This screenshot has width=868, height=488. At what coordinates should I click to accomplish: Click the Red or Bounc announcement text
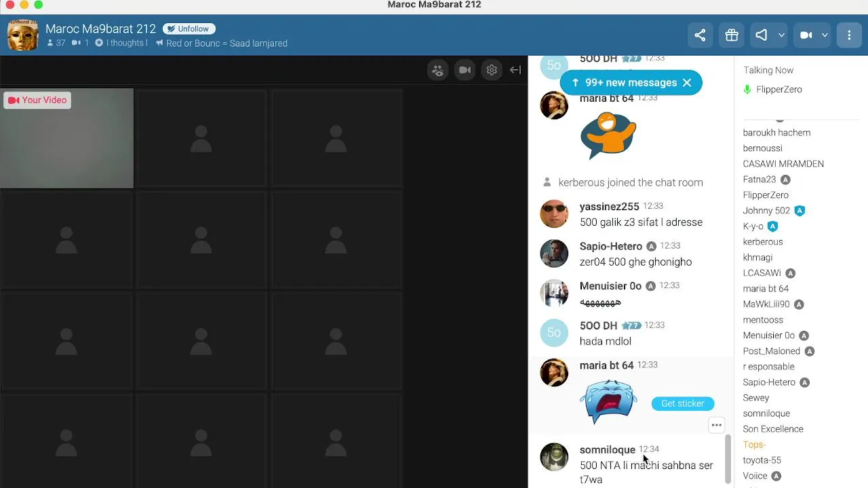tap(226, 43)
